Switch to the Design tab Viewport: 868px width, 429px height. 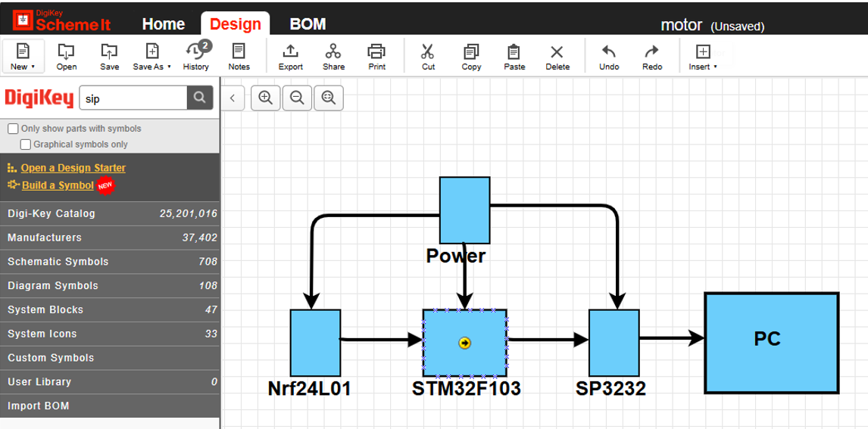(236, 24)
